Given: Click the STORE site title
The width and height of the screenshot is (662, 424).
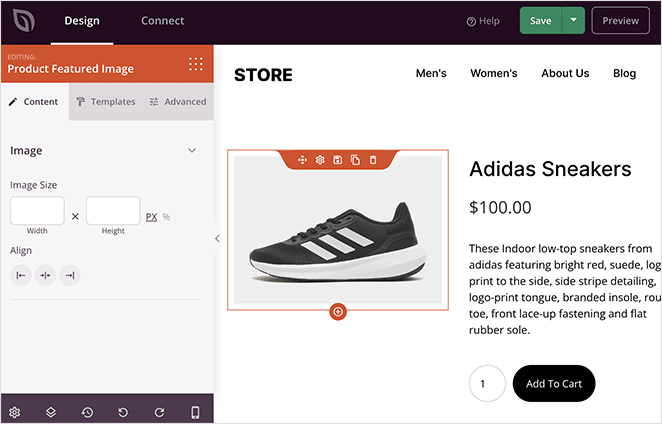Looking at the screenshot, I should tap(263, 75).
